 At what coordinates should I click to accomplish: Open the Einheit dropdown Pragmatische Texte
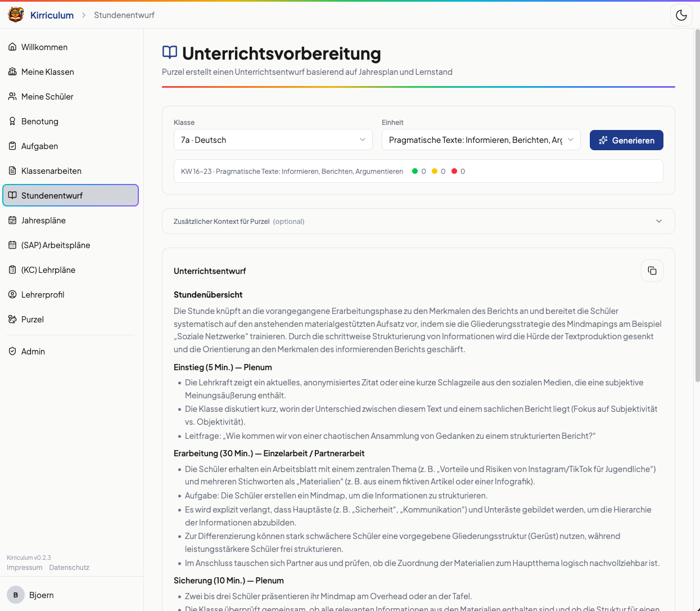(x=481, y=140)
